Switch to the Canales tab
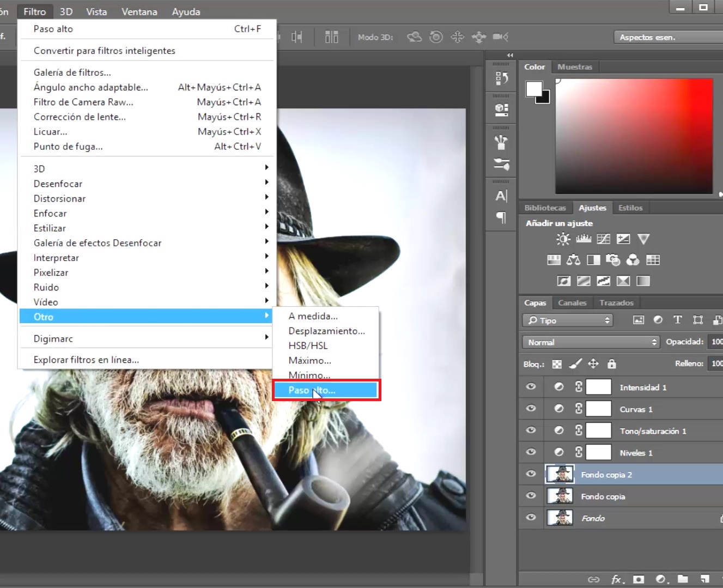723x588 pixels. click(572, 302)
